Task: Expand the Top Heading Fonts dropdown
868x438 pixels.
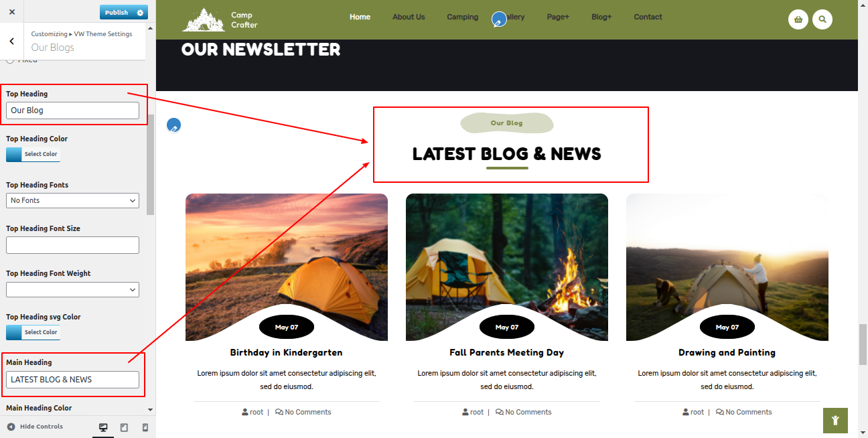Action: [72, 200]
